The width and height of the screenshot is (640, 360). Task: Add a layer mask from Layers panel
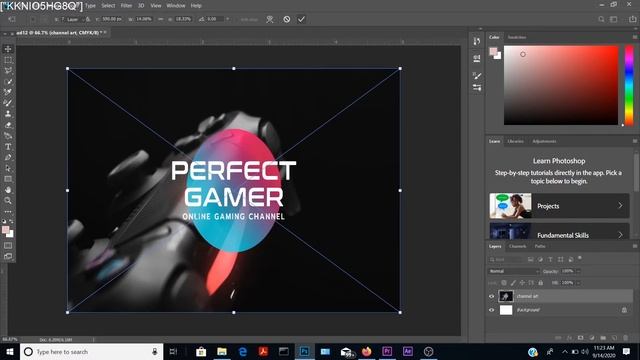tap(580, 338)
